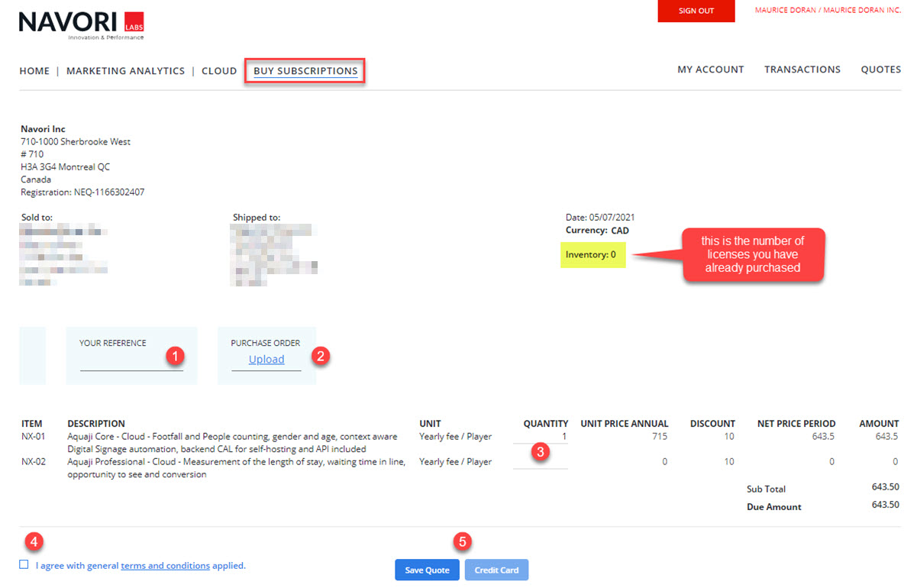Viewport: 917px width, 588px height.
Task: Go to MARKETING ANALYTICS section
Action: (125, 71)
